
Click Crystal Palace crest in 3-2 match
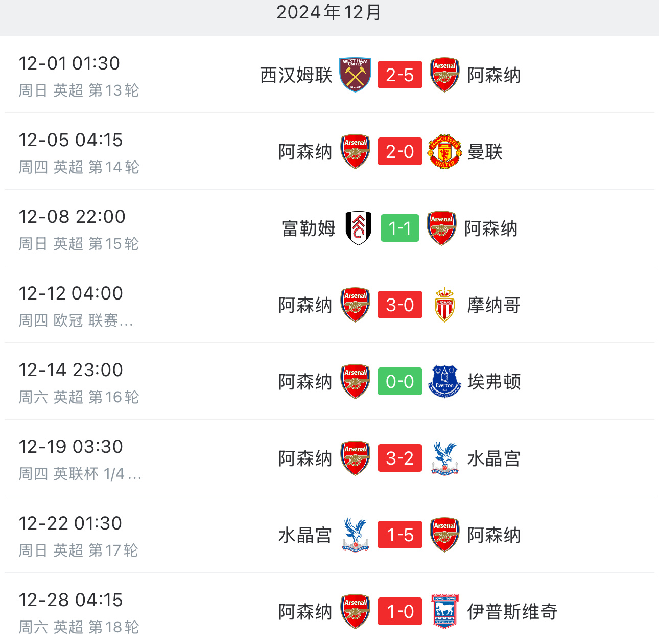tap(444, 458)
